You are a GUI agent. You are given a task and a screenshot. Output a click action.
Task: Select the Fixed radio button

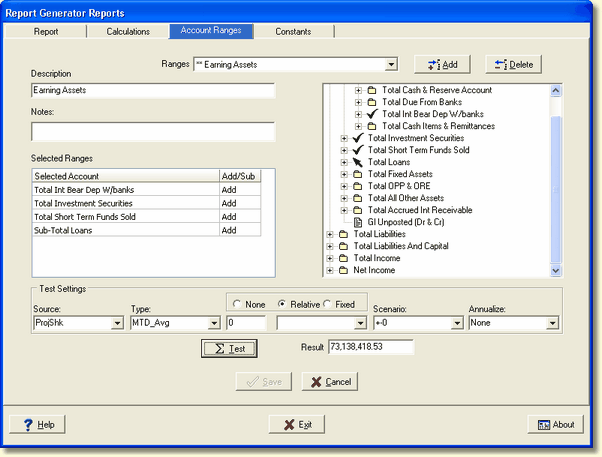[327, 304]
